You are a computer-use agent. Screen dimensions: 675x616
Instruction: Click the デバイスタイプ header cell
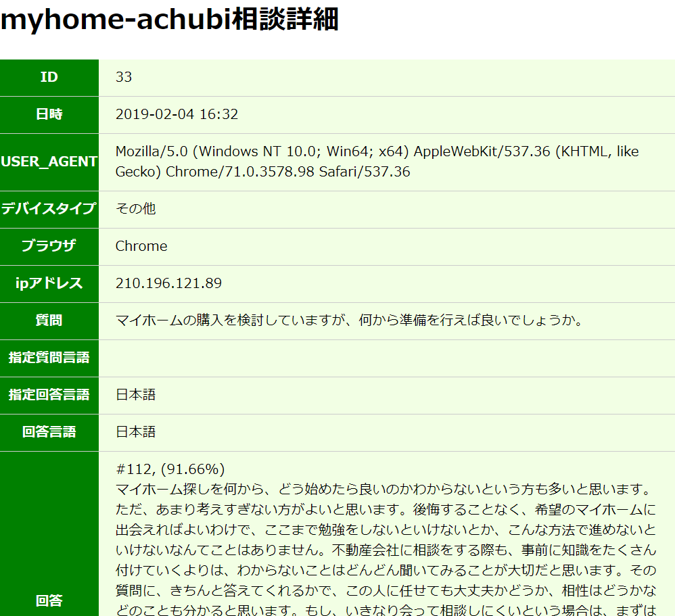(x=49, y=208)
